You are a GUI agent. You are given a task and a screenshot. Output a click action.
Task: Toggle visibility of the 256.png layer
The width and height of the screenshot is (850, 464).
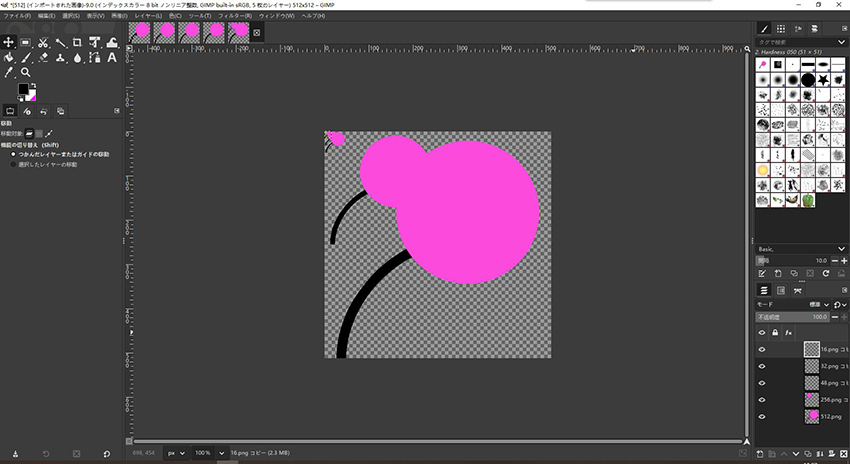[x=762, y=398]
